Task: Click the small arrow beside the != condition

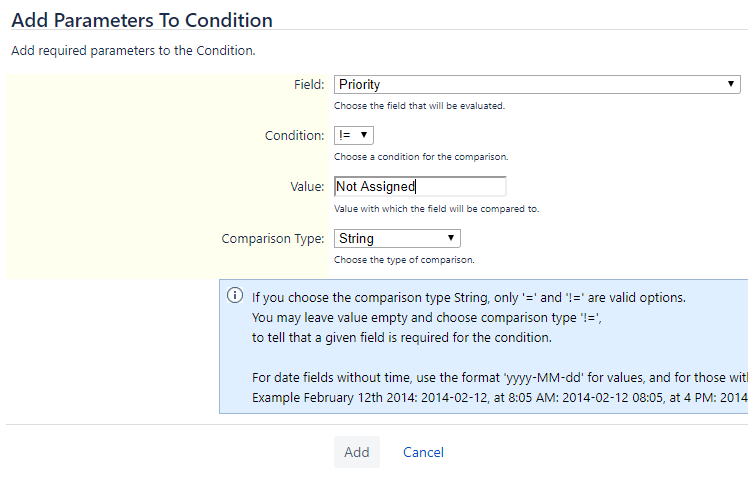Action: point(364,135)
